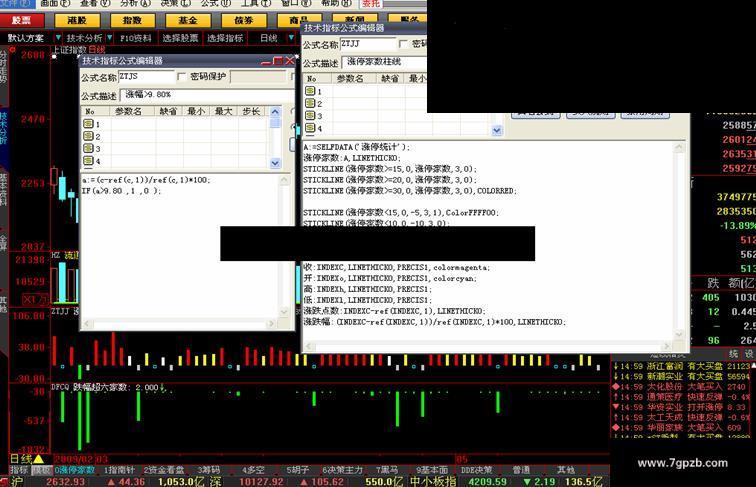
Task: Select the 模板 tab at bottom left
Action: pos(41,470)
